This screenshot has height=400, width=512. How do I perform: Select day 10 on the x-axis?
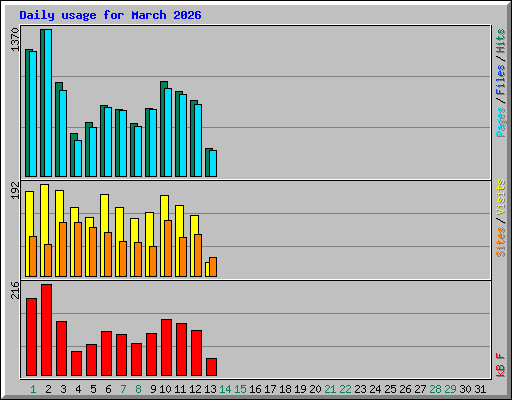click(x=165, y=389)
